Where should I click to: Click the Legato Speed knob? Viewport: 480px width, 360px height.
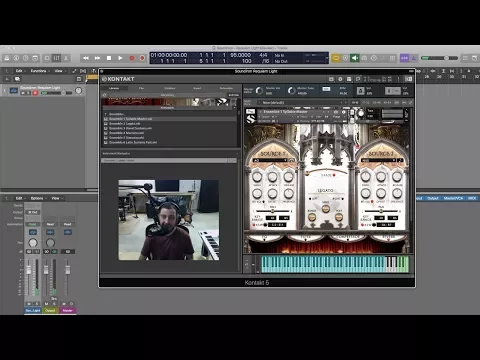(x=326, y=208)
